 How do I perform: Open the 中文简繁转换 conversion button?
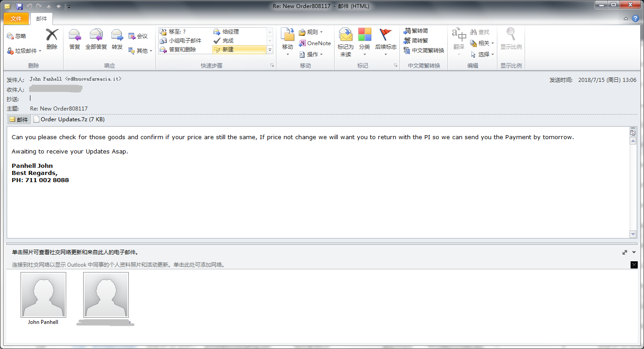(424, 51)
